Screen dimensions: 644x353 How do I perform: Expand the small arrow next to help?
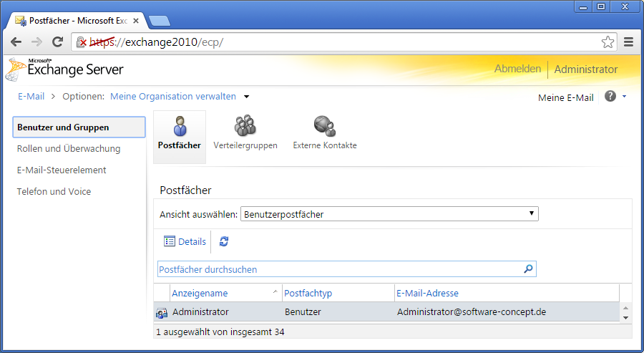(x=624, y=96)
